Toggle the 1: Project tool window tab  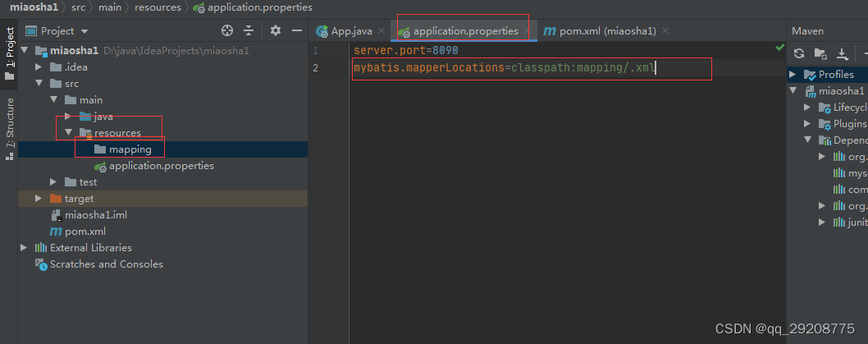[x=9, y=53]
